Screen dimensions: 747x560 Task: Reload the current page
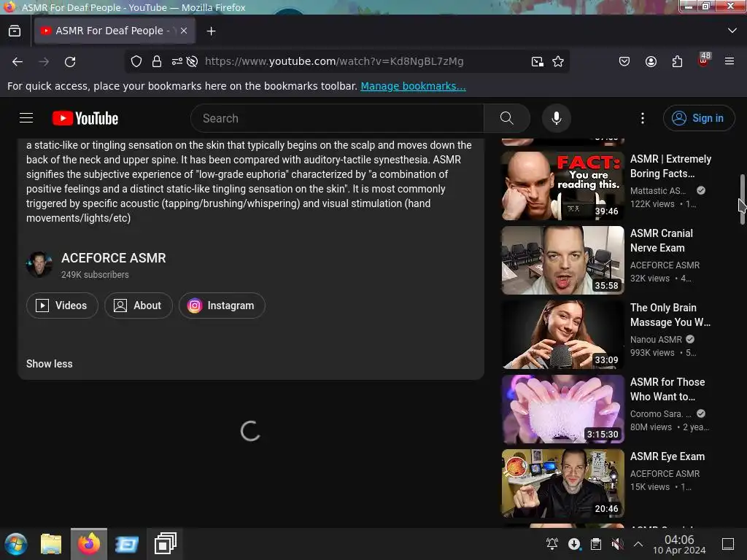[x=70, y=61]
